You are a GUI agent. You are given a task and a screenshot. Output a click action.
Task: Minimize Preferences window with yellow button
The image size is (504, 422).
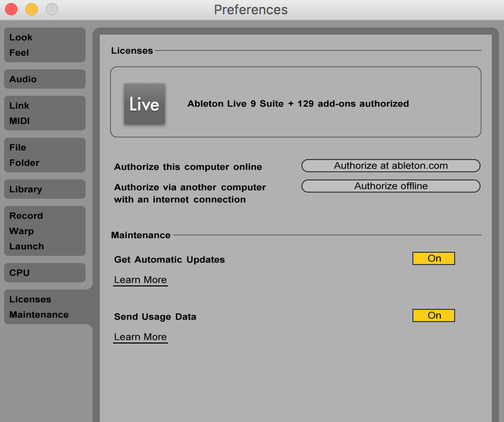(32, 9)
